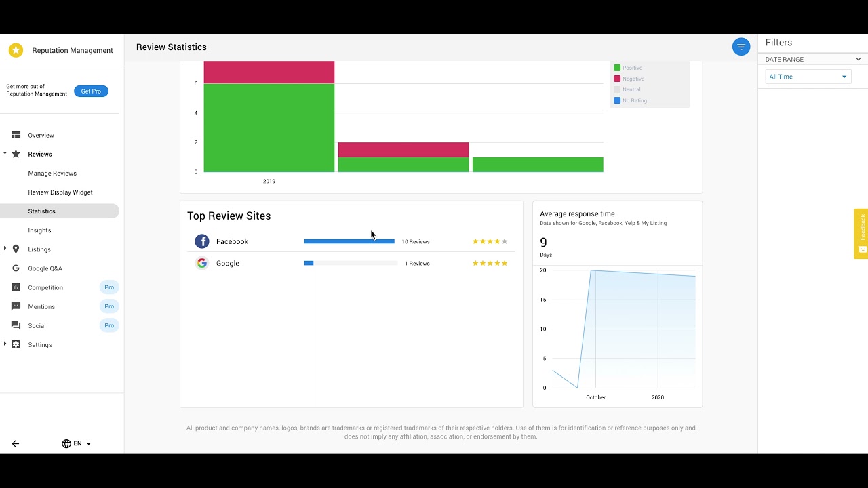
Task: Open the yellow Feedback tab
Action: pos(861,234)
